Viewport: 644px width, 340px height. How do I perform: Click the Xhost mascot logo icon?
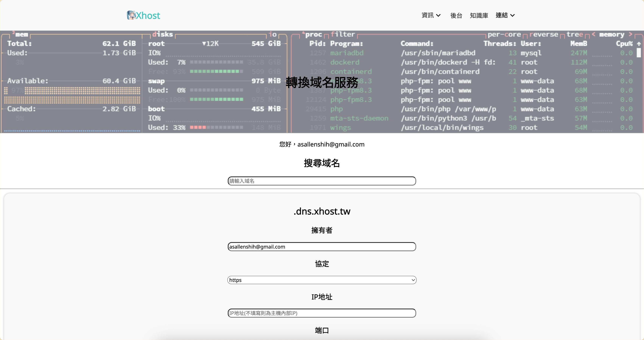tap(131, 15)
